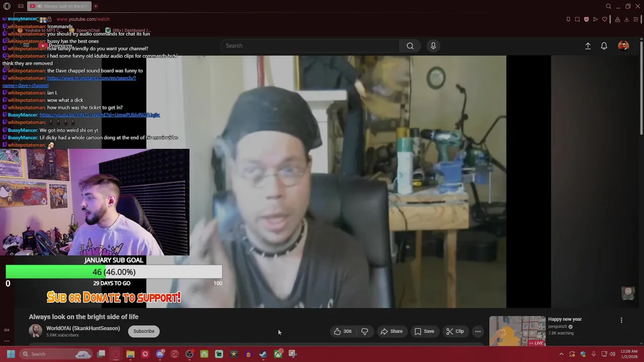The image size is (644, 362).
Task: Like the video with 306 likes
Action: pos(342,331)
